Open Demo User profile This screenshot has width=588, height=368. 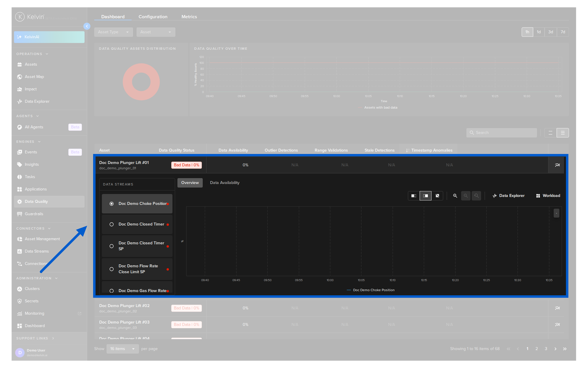click(x=49, y=352)
